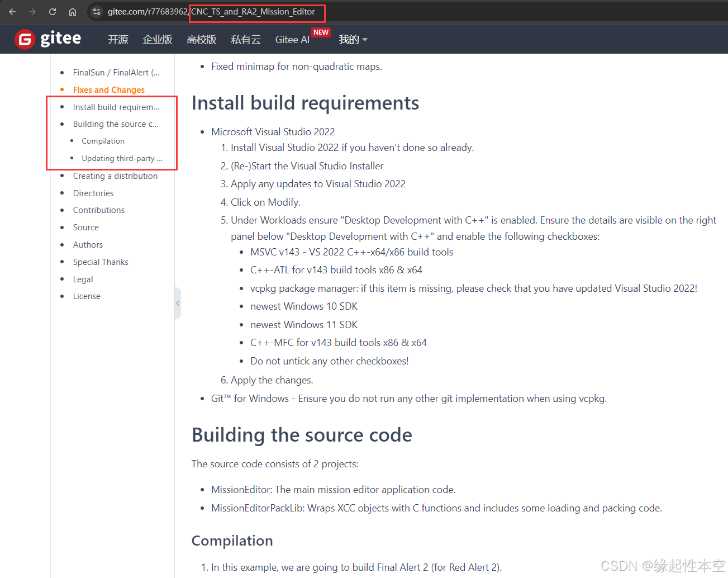Click the 'Under Workloads ensure' step text

click(473, 228)
